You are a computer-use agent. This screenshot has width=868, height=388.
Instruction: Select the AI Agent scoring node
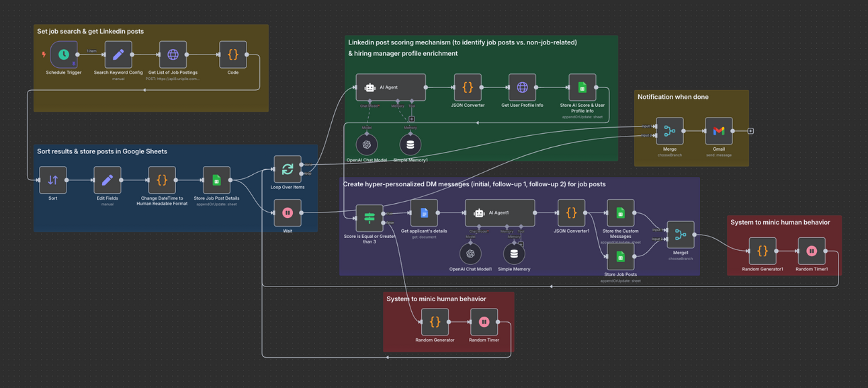(x=390, y=87)
